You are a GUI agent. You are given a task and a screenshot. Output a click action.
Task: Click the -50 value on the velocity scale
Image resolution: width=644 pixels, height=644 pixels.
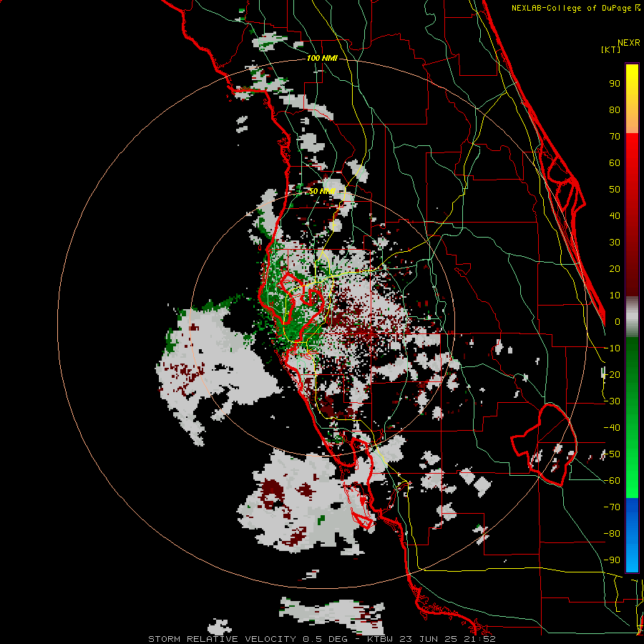(612, 454)
